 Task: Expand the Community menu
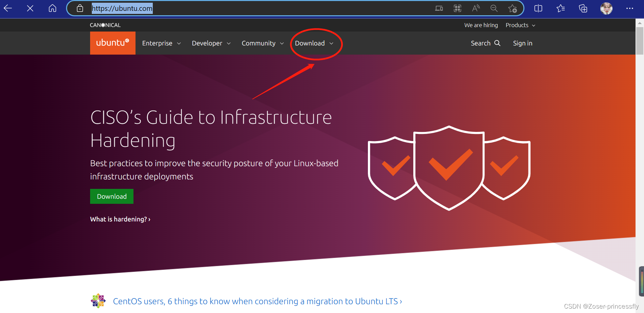[x=263, y=43]
